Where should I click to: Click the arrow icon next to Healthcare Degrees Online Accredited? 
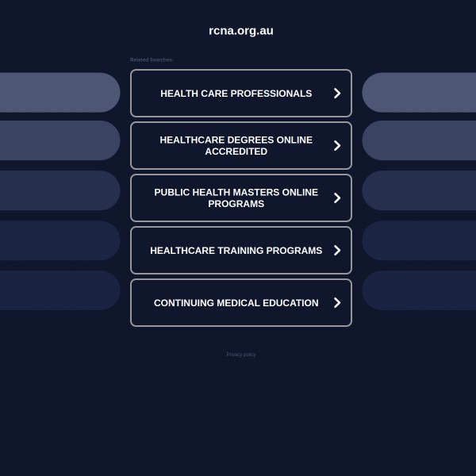[337, 146]
